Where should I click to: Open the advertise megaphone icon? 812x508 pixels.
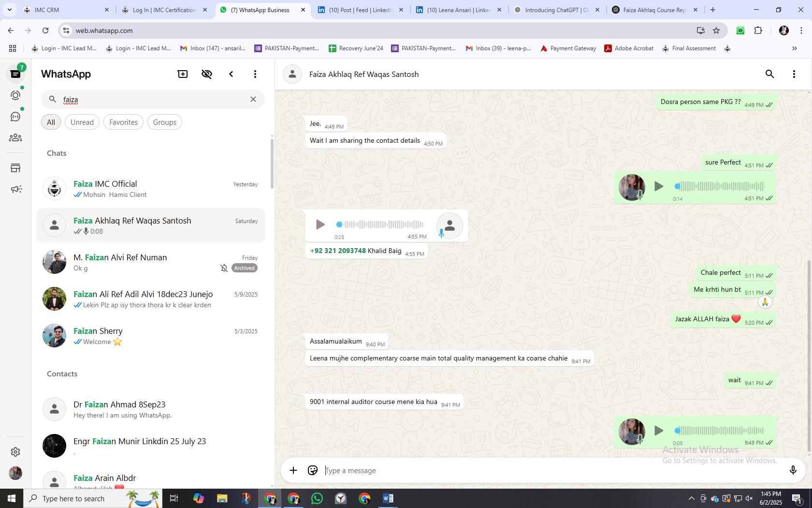tap(15, 189)
